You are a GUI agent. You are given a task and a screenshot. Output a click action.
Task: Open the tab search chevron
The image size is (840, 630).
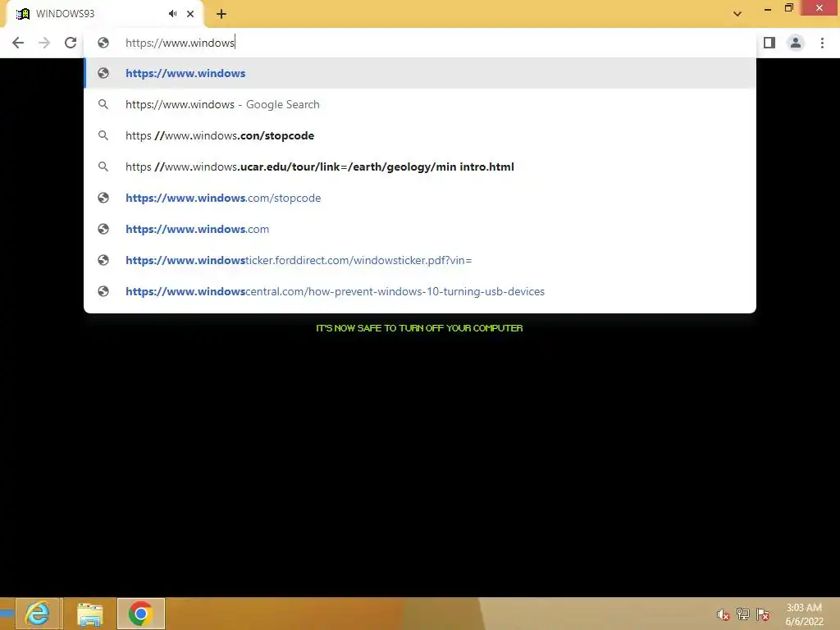(737, 14)
